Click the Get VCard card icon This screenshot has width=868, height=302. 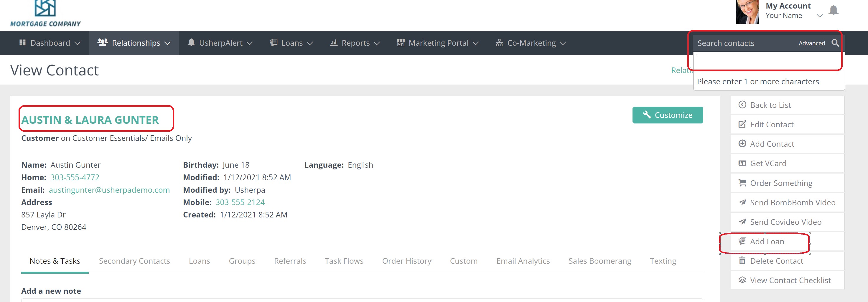[742, 163]
